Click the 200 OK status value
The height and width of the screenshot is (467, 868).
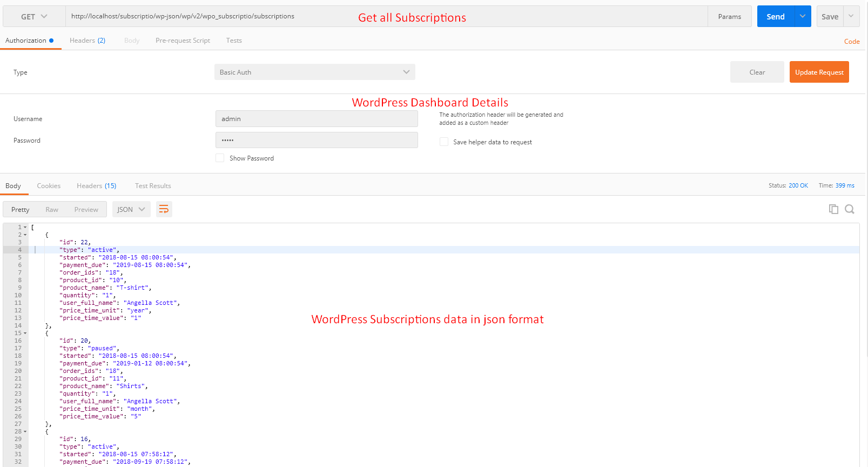798,185
